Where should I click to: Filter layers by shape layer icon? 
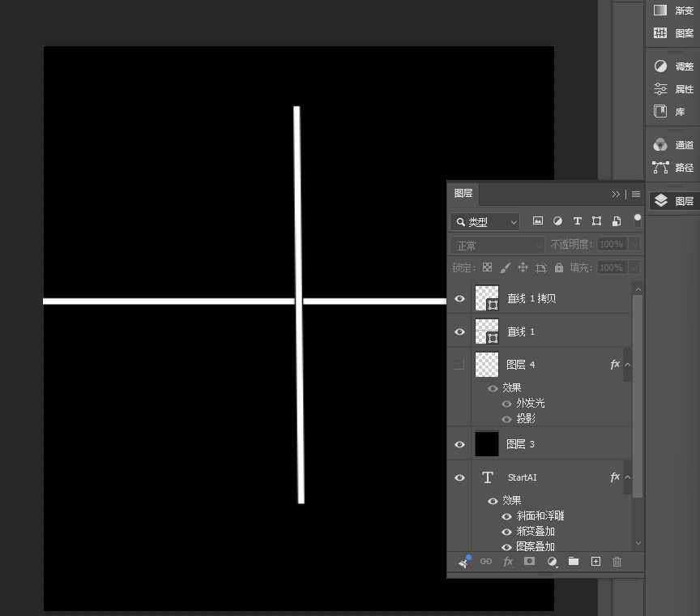[596, 220]
